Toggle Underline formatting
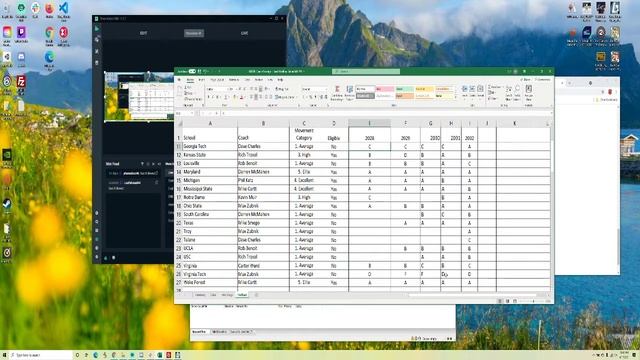Screen dimensions: 640x360 [218, 97]
